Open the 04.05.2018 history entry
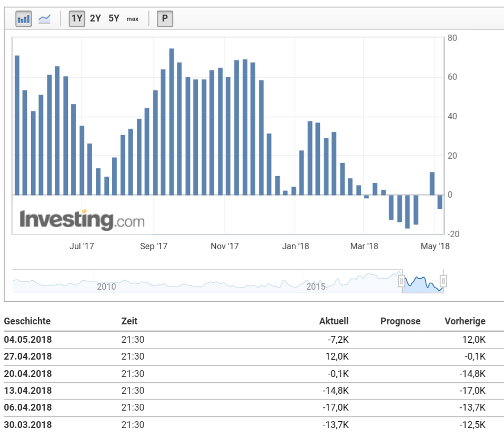This screenshot has width=504, height=439. click(28, 339)
